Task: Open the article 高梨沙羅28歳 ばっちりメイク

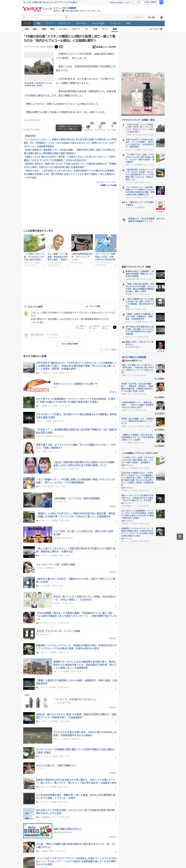Action: 76,446
